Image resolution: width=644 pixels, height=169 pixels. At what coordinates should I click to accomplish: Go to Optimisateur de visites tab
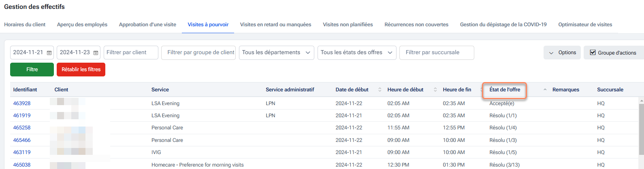(585, 25)
